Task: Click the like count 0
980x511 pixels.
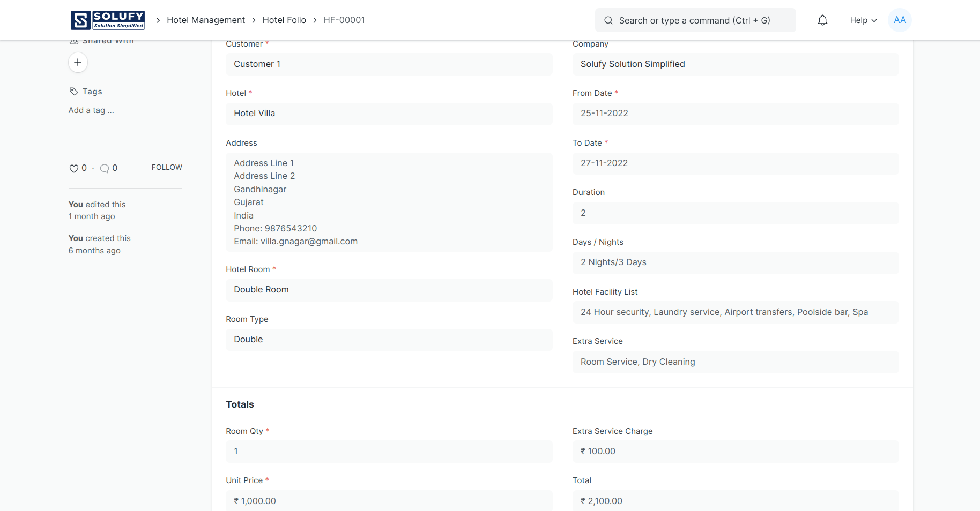Action: tap(84, 168)
